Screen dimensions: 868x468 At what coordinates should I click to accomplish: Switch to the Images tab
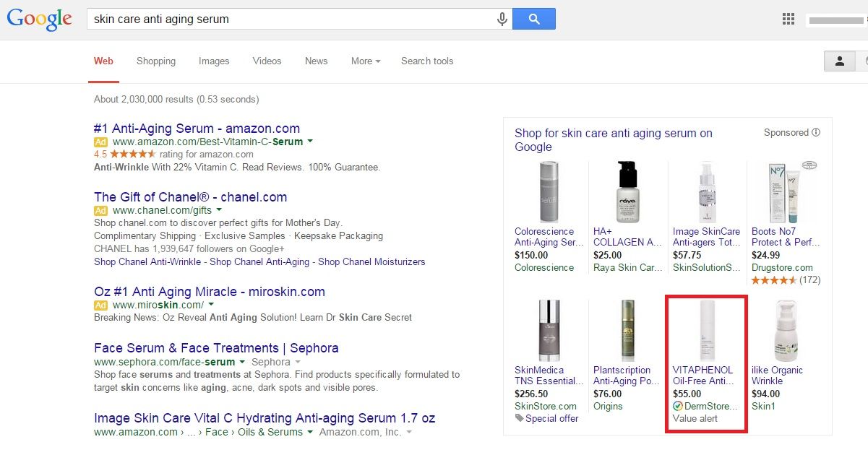(214, 61)
